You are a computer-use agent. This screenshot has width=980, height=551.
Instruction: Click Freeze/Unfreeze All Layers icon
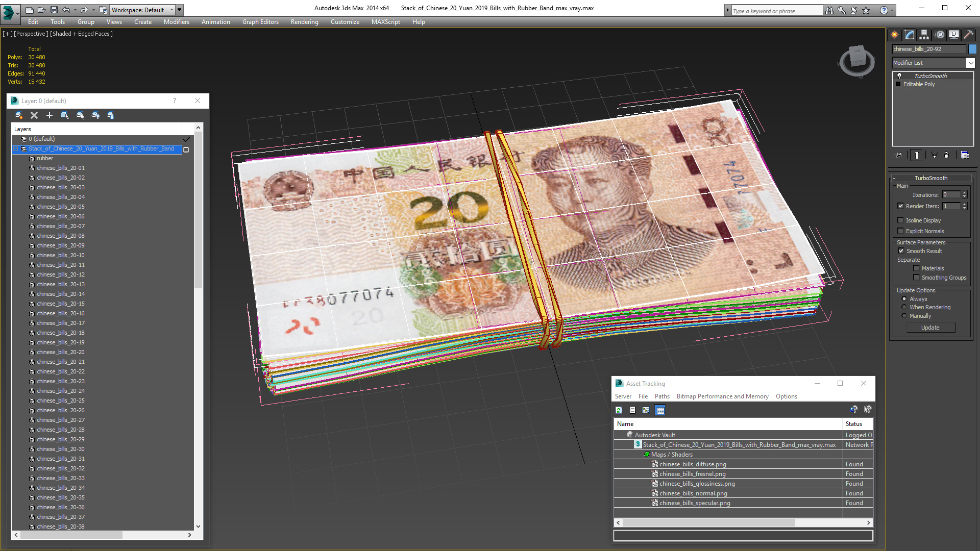pos(111,115)
